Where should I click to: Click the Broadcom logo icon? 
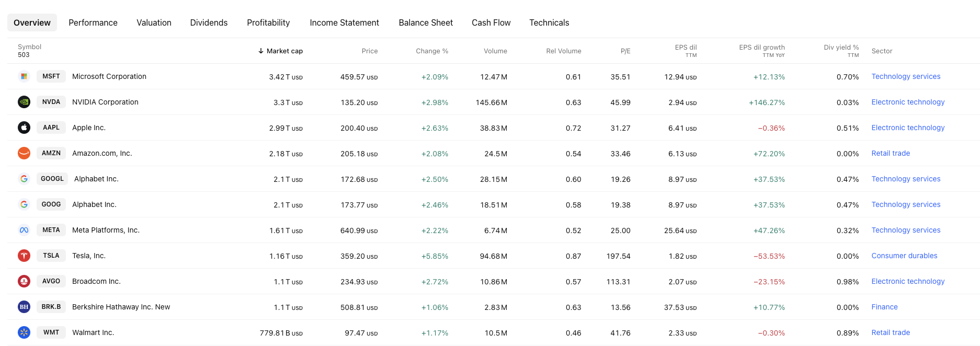click(24, 281)
